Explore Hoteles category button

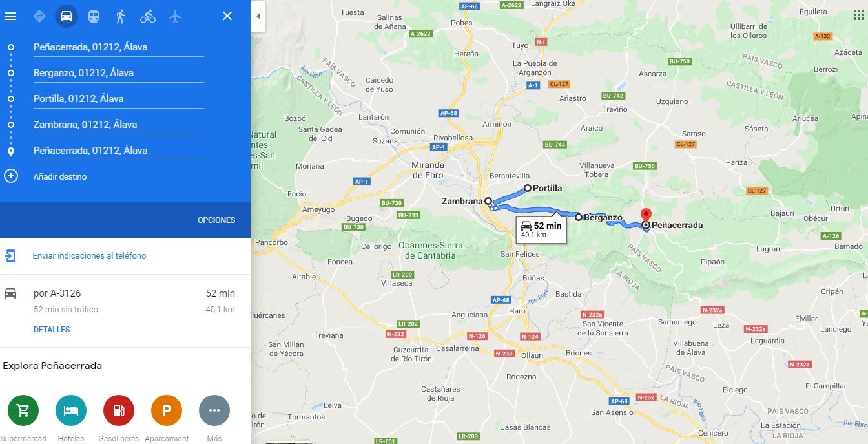point(71,410)
